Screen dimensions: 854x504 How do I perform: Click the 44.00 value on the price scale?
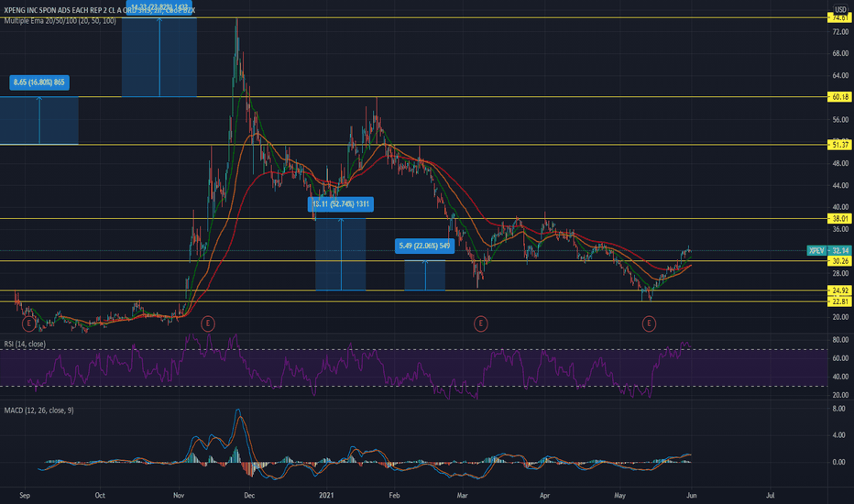[x=840, y=186]
